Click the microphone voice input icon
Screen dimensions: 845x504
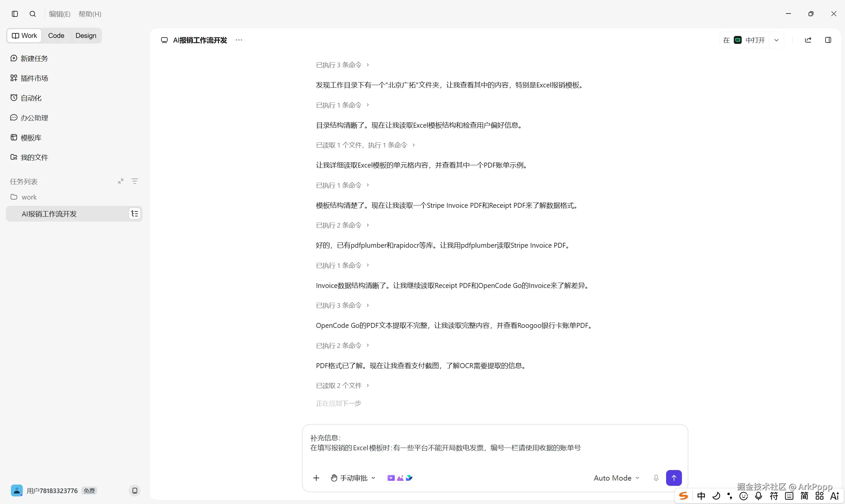tap(656, 478)
